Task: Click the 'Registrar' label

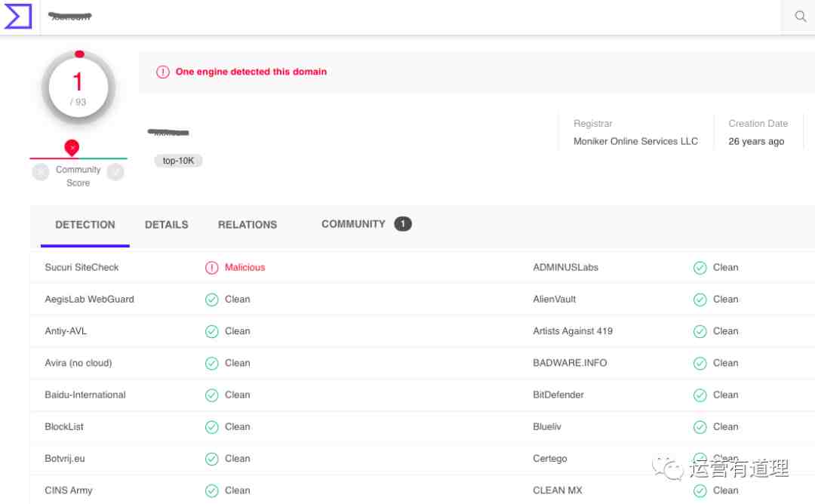Action: 592,124
